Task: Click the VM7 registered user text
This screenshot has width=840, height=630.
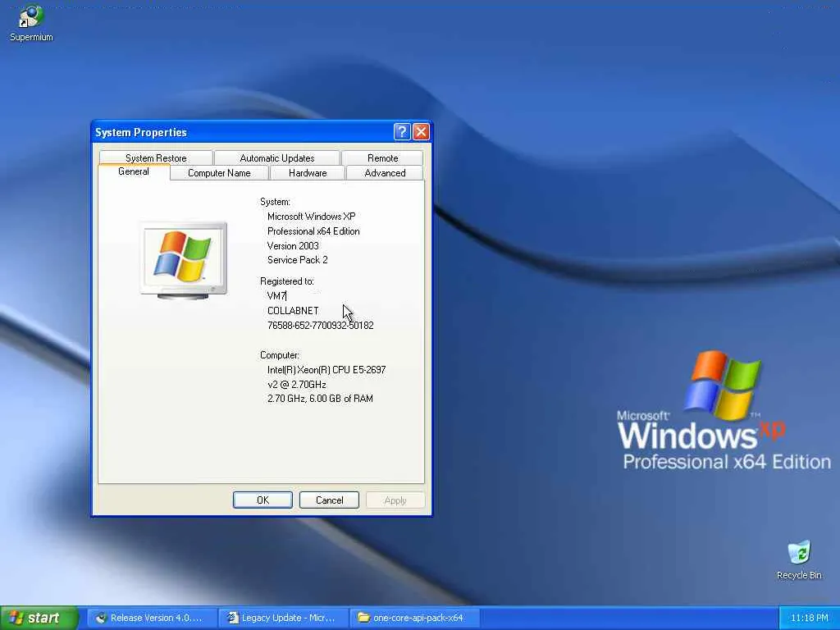Action: (x=276, y=295)
